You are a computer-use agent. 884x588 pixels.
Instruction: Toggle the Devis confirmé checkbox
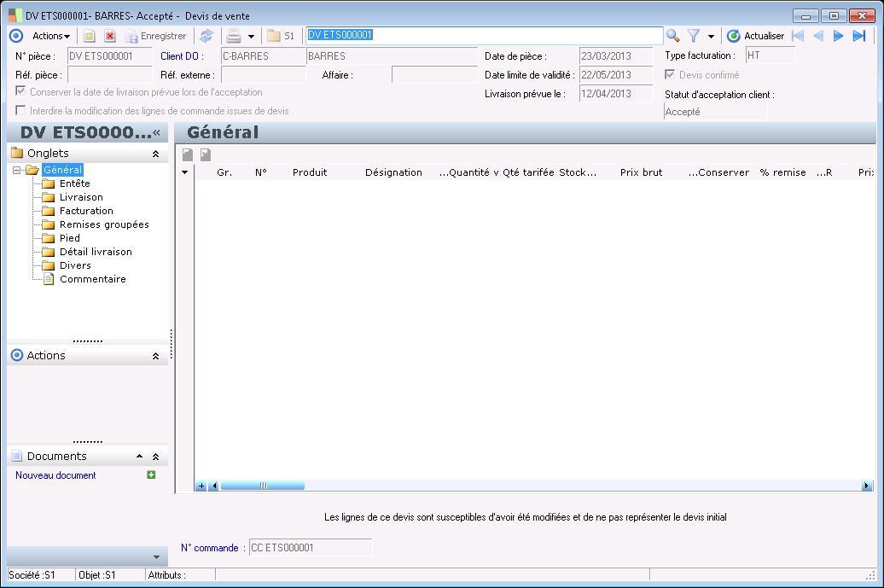point(670,75)
